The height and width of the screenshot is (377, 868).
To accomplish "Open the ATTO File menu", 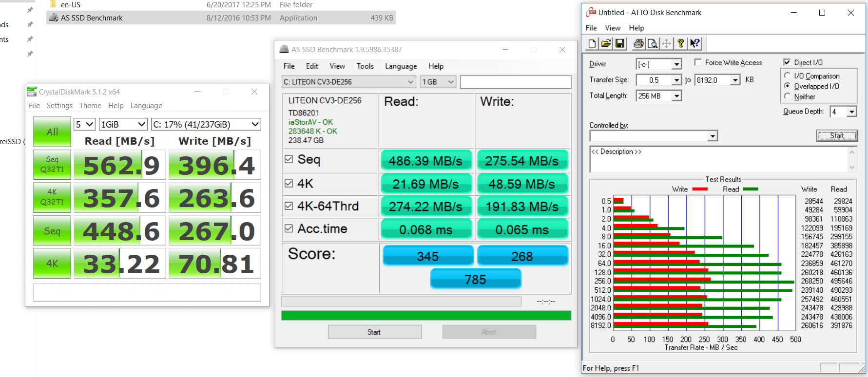I will tap(591, 28).
